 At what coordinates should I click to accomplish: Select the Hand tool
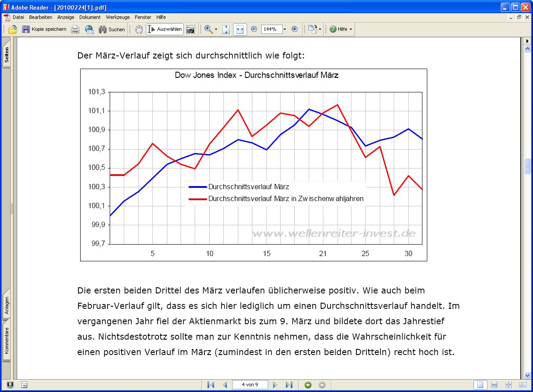139,29
